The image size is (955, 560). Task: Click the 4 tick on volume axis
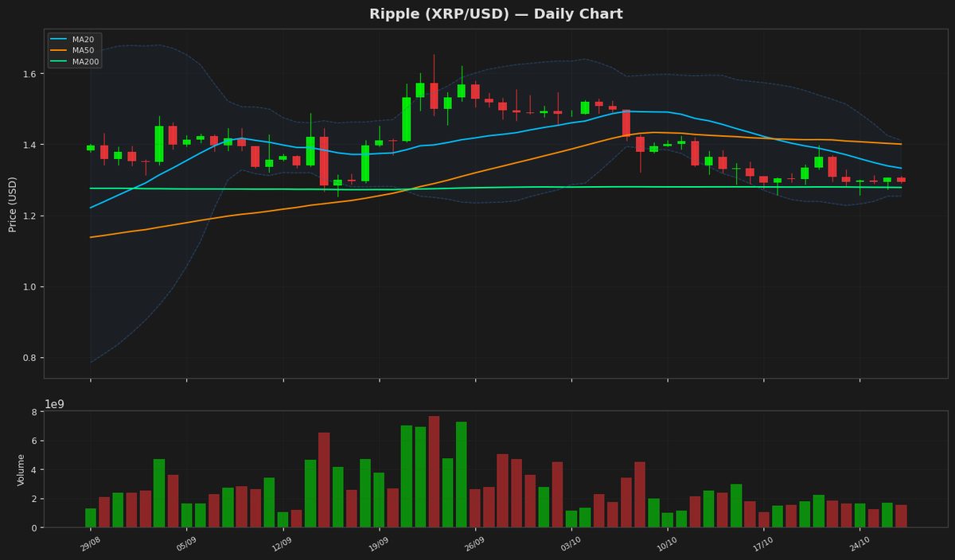(34, 469)
